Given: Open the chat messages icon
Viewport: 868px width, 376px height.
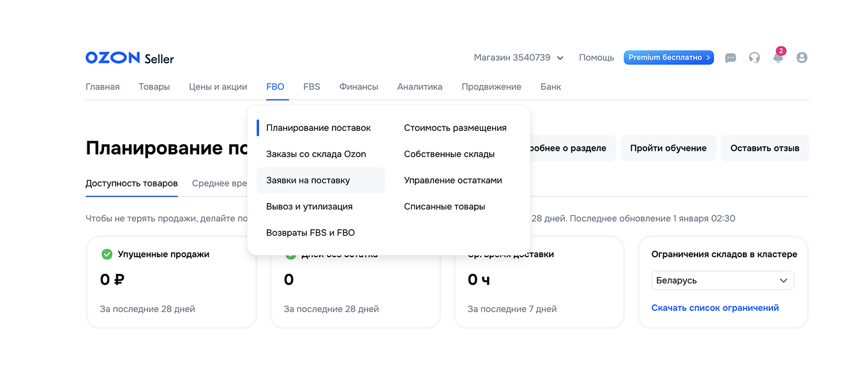Looking at the screenshot, I should (730, 57).
